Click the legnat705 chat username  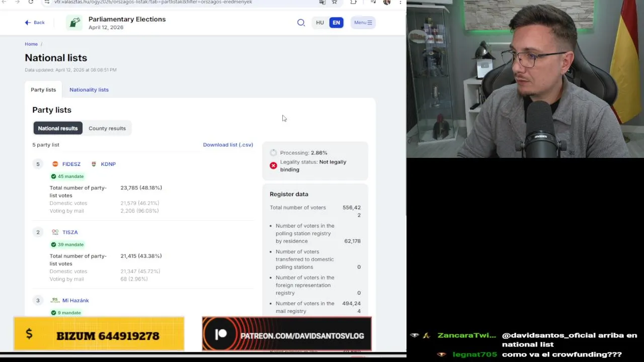coord(475,354)
